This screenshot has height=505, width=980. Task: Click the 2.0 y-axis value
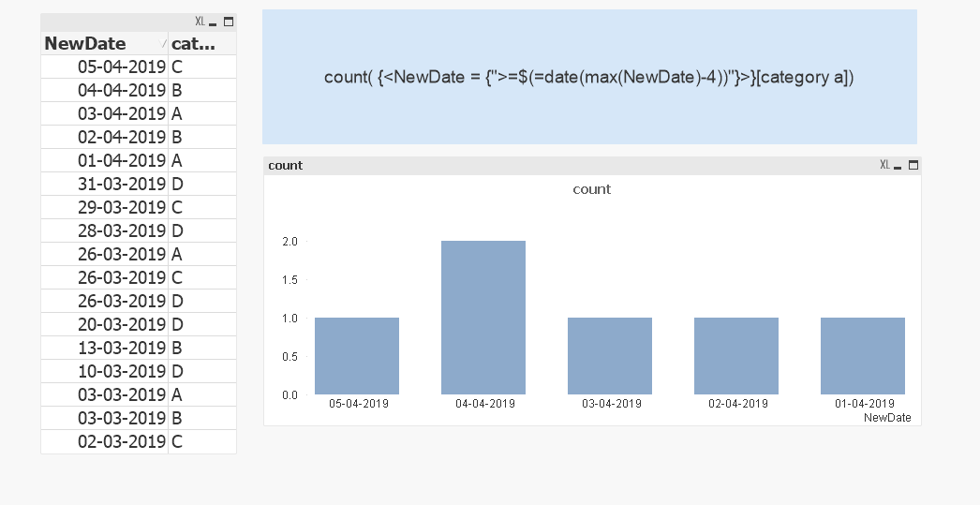click(x=290, y=241)
